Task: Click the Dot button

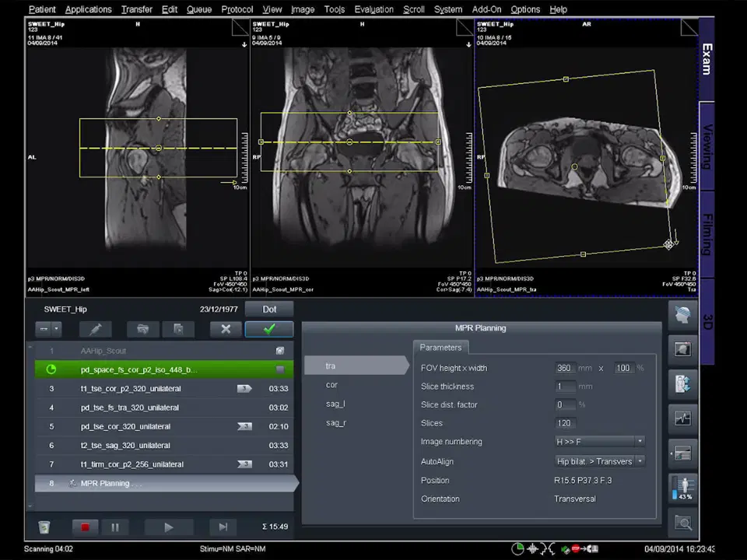Action: [269, 309]
